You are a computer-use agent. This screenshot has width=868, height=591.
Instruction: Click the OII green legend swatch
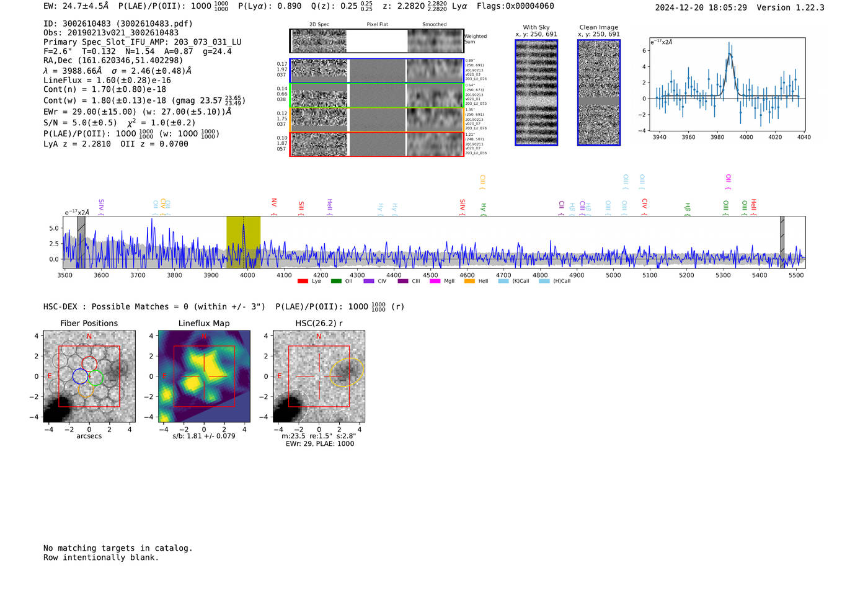click(x=336, y=281)
